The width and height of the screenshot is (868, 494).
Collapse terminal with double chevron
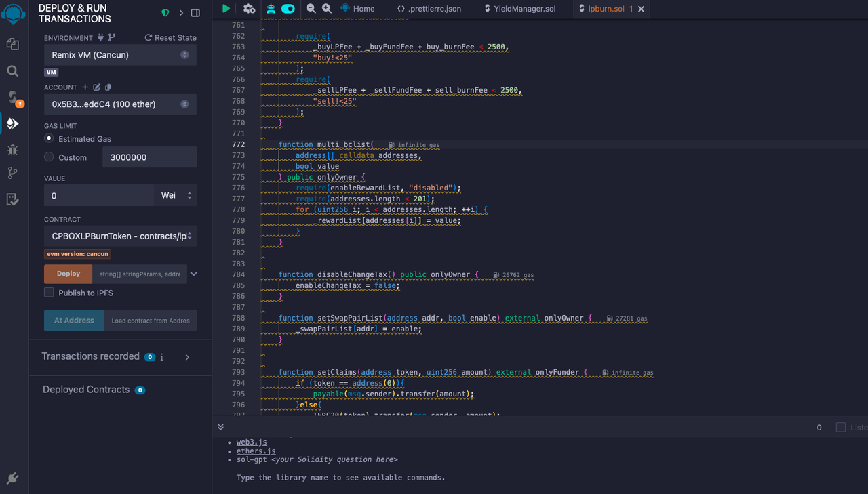(x=220, y=427)
